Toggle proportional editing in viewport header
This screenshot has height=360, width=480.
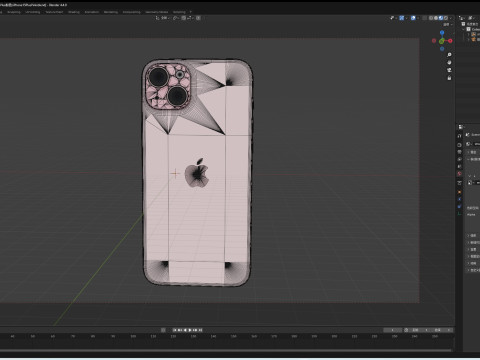coord(198,18)
